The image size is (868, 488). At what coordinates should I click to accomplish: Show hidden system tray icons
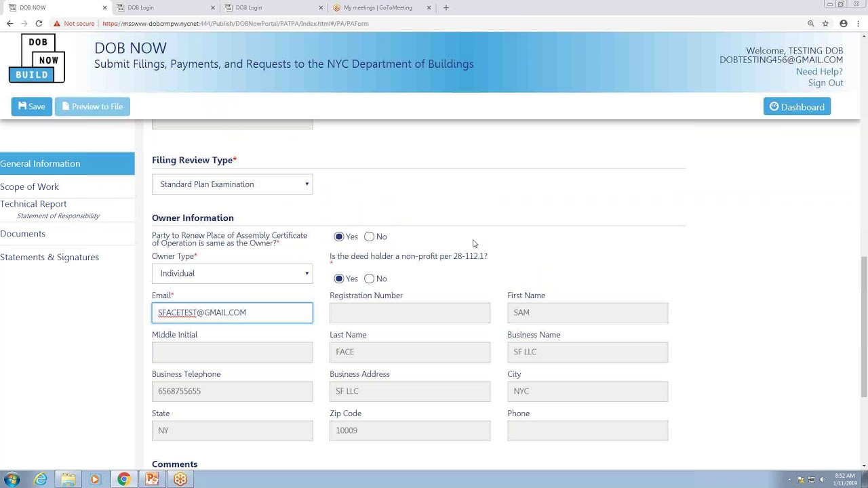point(789,480)
